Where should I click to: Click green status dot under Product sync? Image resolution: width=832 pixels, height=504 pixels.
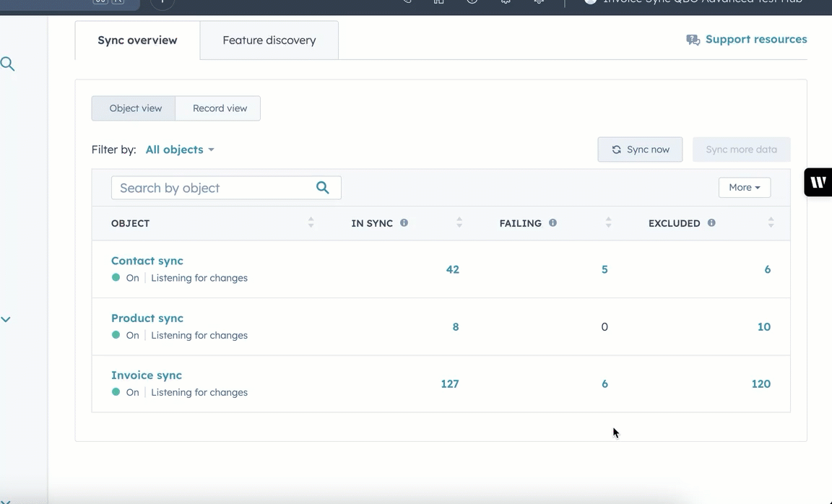116,335
